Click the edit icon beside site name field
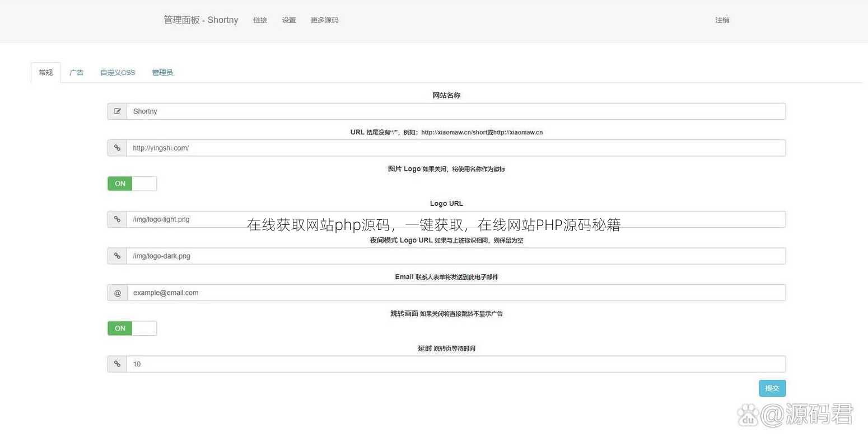The height and width of the screenshot is (442, 868). (117, 111)
